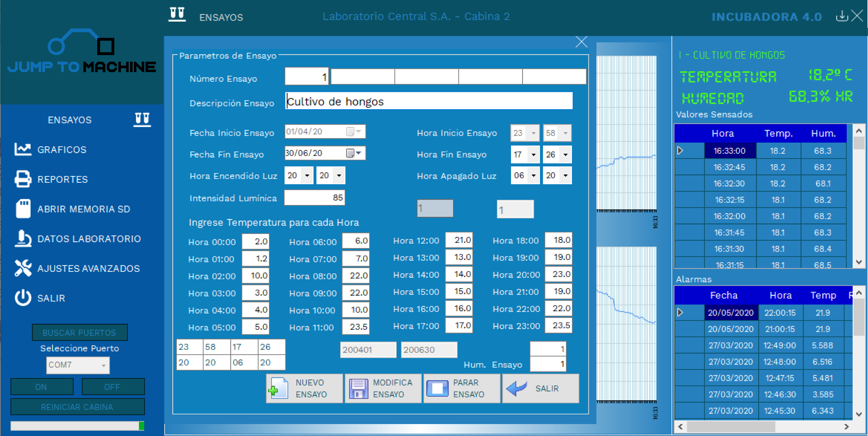
Task: Click the Reportes printer icon
Action: click(23, 179)
